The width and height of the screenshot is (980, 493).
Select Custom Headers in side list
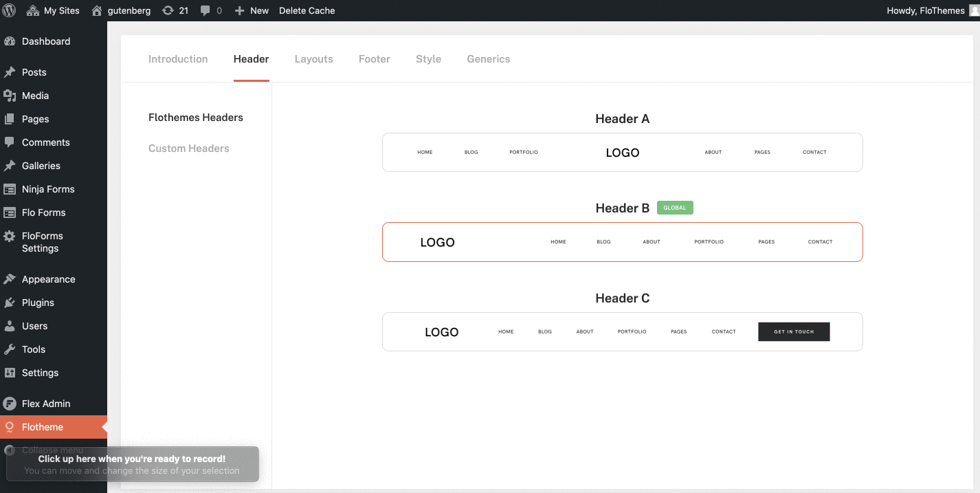pyautogui.click(x=189, y=149)
